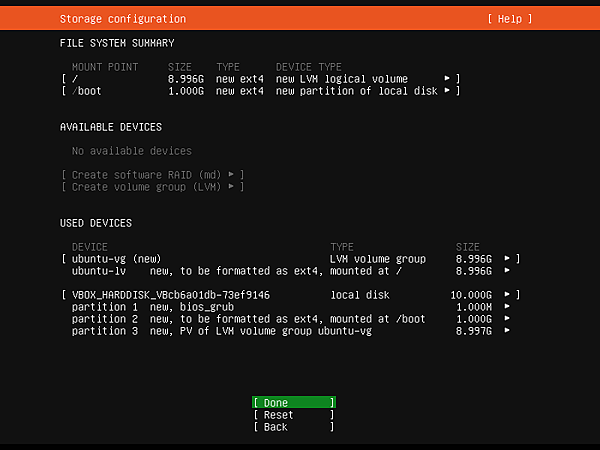Click arrow beside Create software RAID

pos(231,174)
